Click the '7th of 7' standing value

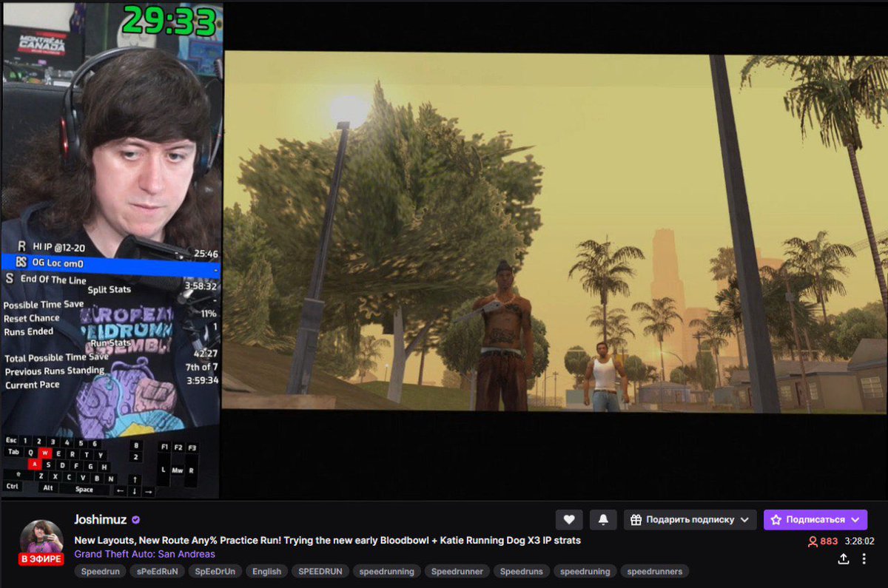coord(201,367)
